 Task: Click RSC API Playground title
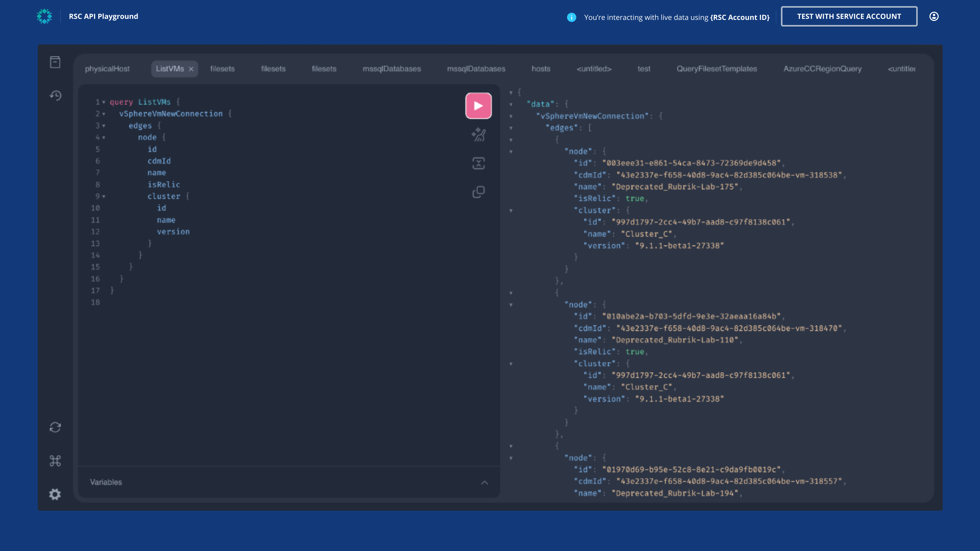point(103,16)
